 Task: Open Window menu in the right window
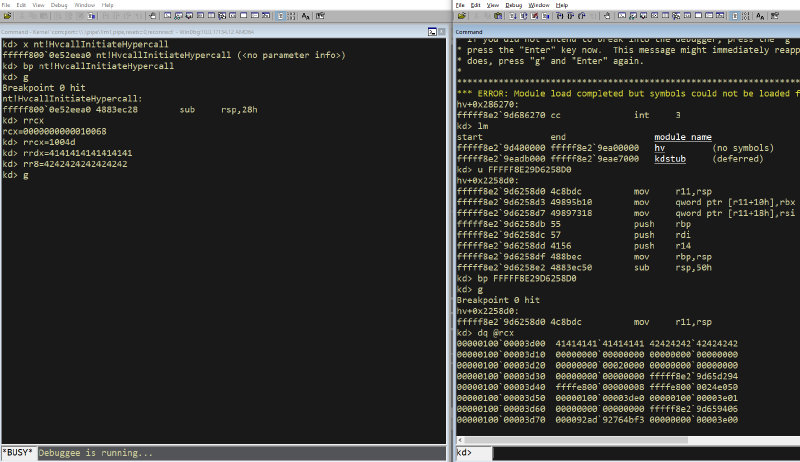540,5
